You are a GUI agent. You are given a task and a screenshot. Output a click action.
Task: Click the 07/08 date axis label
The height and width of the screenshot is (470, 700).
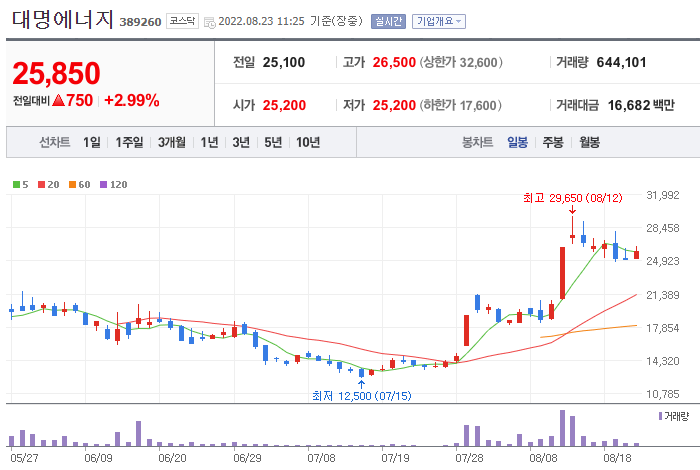tap(321, 458)
